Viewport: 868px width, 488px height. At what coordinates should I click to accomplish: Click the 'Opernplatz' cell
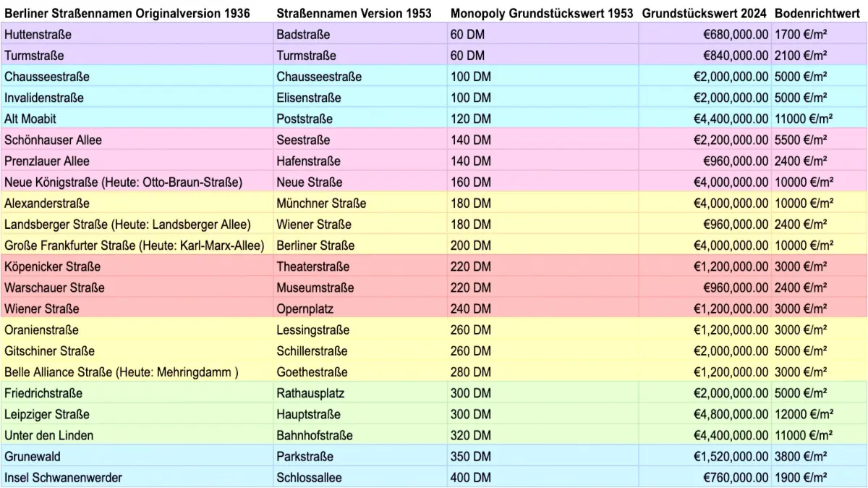point(305,308)
